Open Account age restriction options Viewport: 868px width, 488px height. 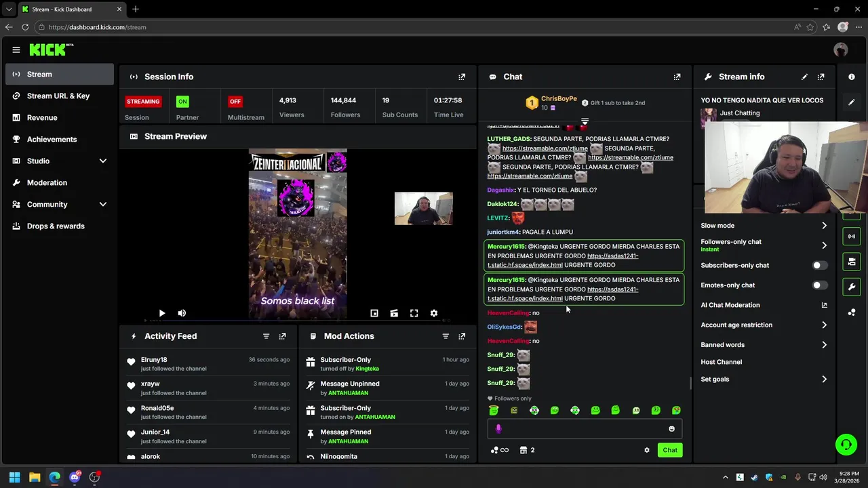tap(764, 325)
